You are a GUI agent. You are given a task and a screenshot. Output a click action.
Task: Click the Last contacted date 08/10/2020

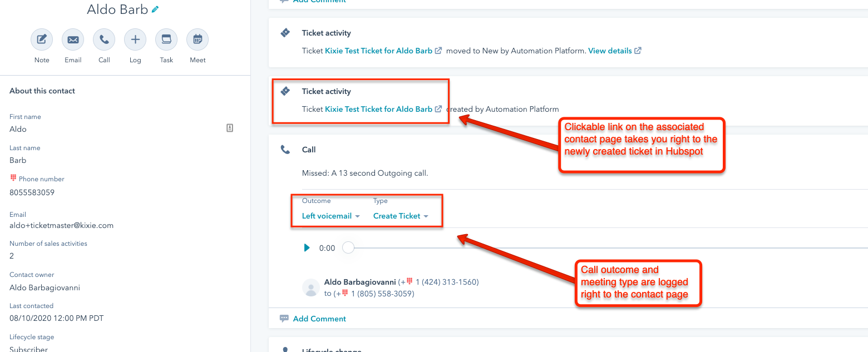point(56,319)
